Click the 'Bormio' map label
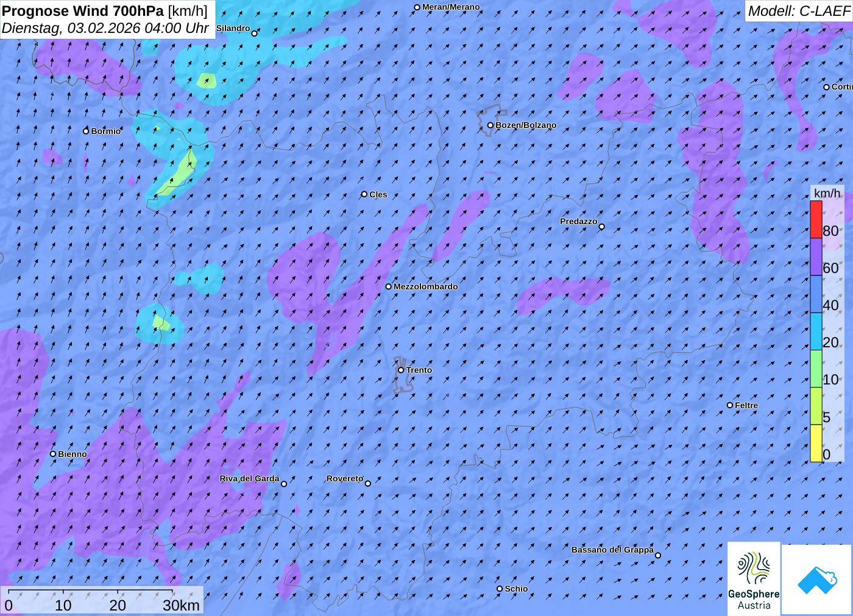 (106, 131)
